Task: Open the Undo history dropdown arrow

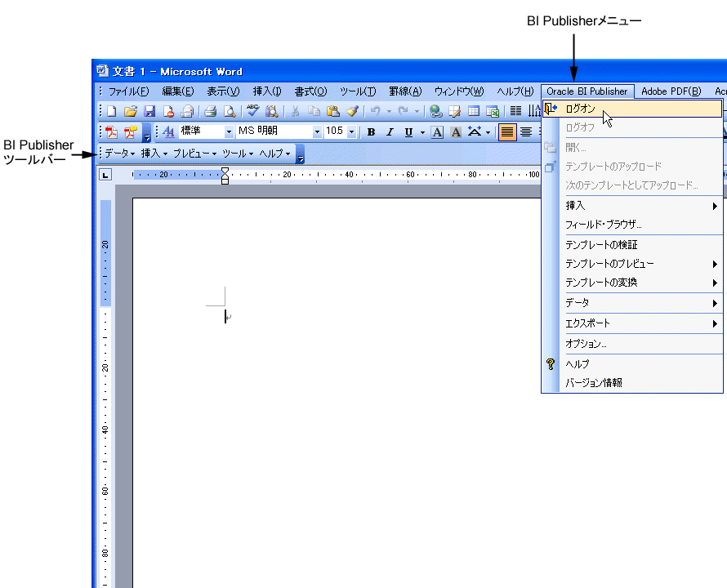Action: click(389, 111)
